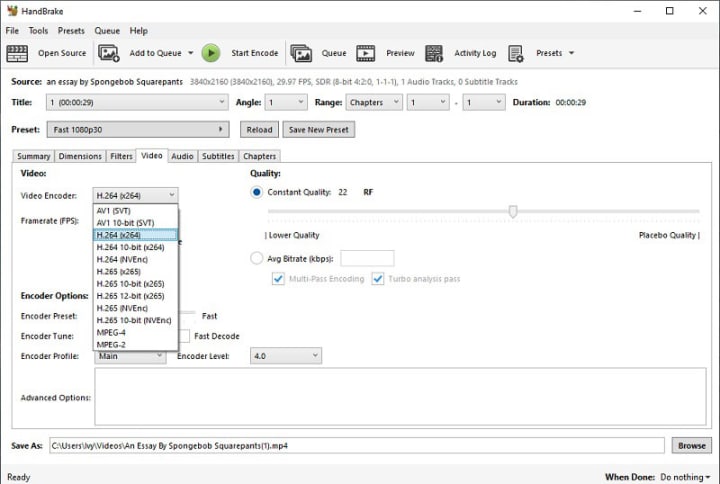Choose AV1 (SVT) encoder option
Screen dimensions: 720x484
click(x=135, y=211)
